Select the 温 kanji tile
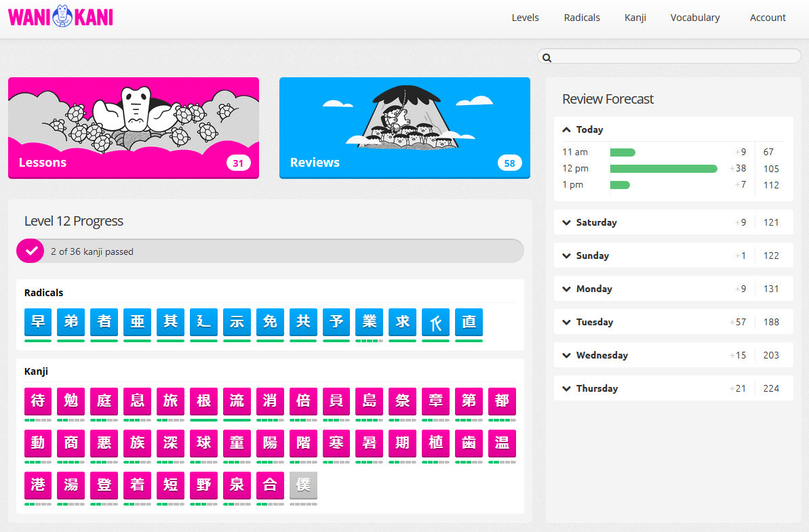Viewport: 809px width, 532px height. (502, 443)
